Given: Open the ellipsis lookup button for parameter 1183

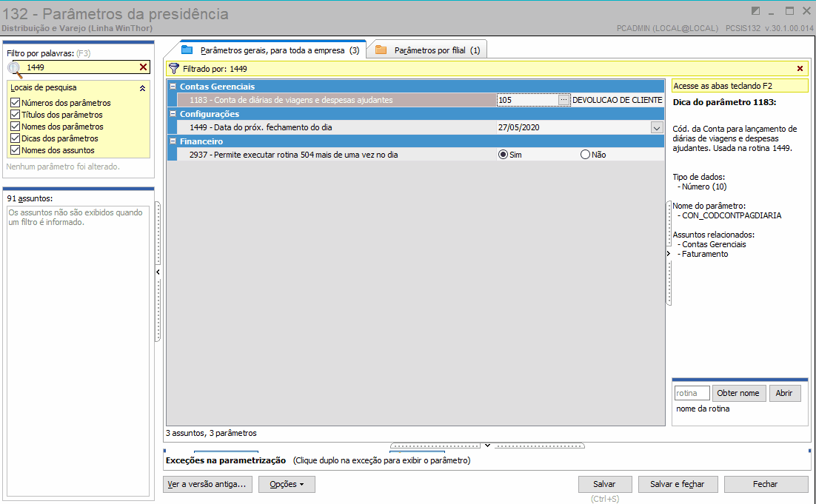Looking at the screenshot, I should tap(563, 100).
